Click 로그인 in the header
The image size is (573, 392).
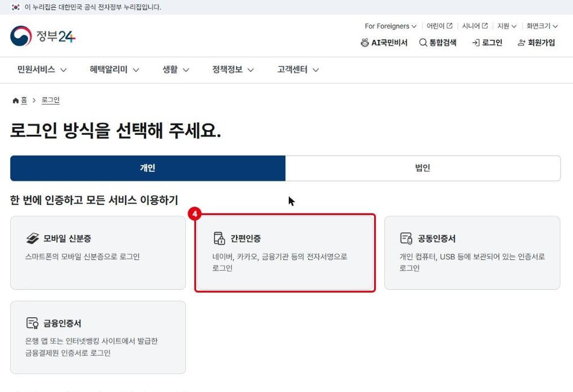click(487, 43)
